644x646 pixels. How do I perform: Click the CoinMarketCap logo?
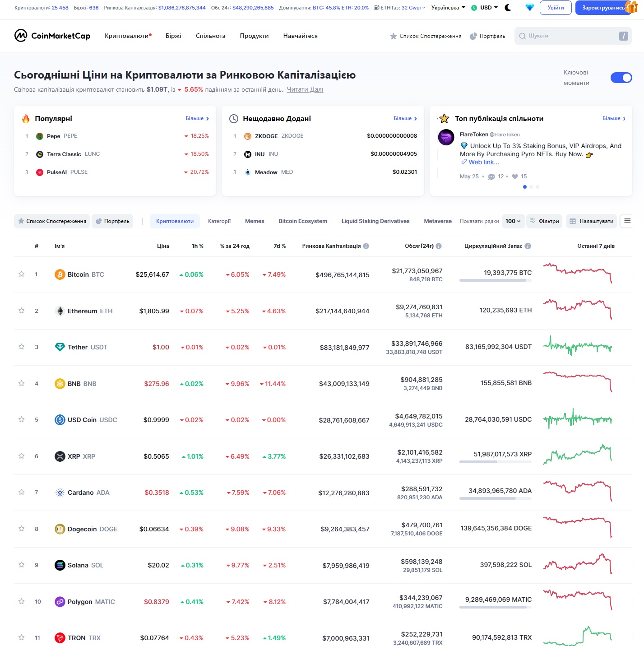click(52, 36)
